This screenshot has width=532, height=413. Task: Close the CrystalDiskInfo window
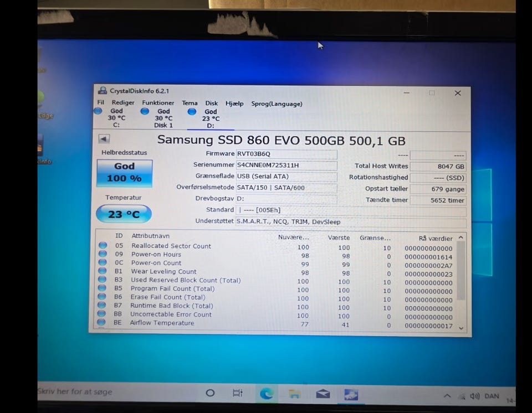point(458,93)
